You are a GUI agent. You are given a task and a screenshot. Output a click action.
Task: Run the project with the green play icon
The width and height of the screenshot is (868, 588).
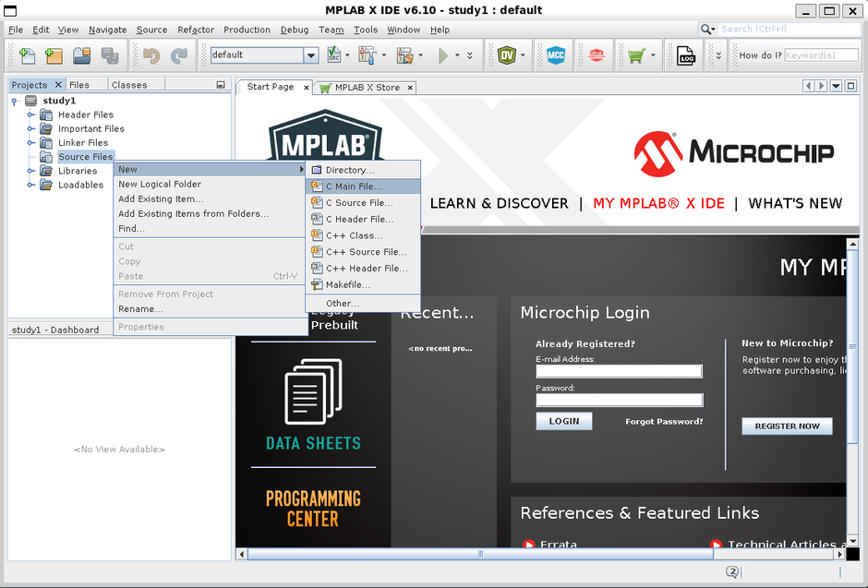tap(443, 54)
